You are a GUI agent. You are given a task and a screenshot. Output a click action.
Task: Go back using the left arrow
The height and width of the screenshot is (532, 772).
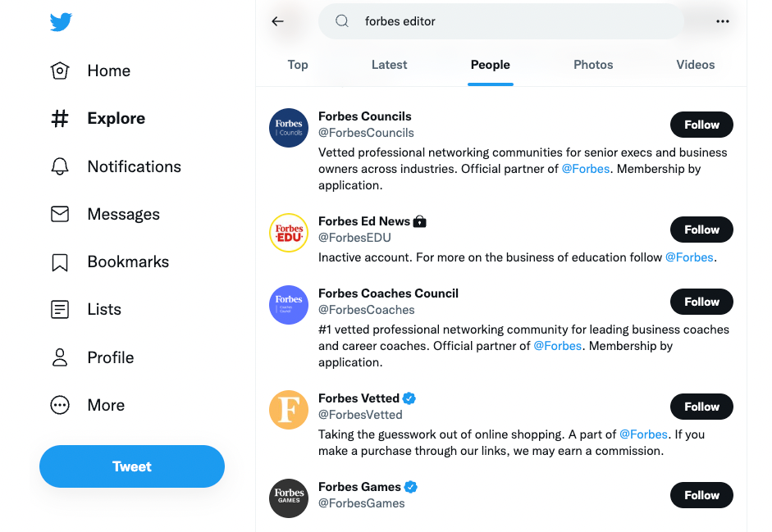coord(277,22)
